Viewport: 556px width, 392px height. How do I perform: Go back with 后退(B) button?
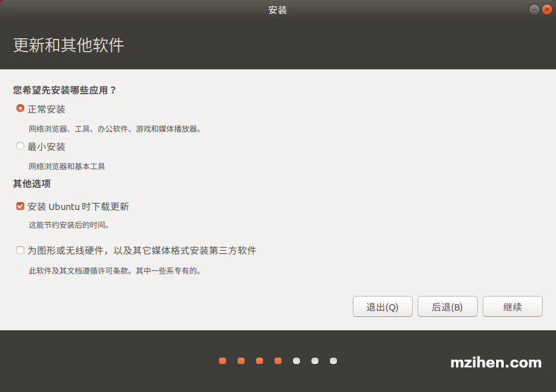coord(448,307)
